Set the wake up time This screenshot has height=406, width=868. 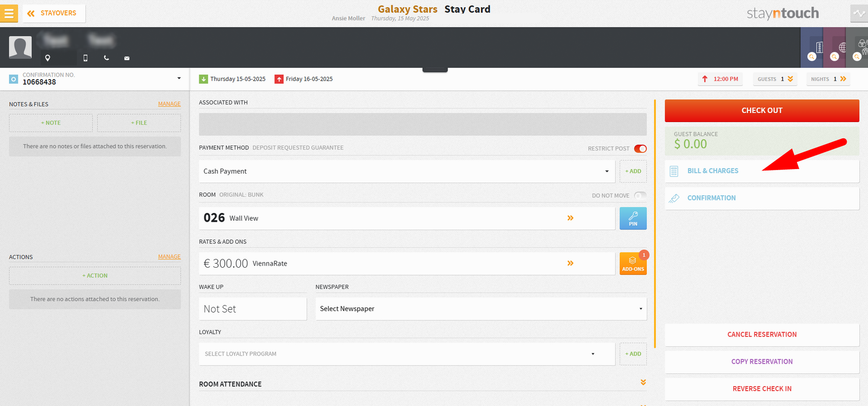253,309
